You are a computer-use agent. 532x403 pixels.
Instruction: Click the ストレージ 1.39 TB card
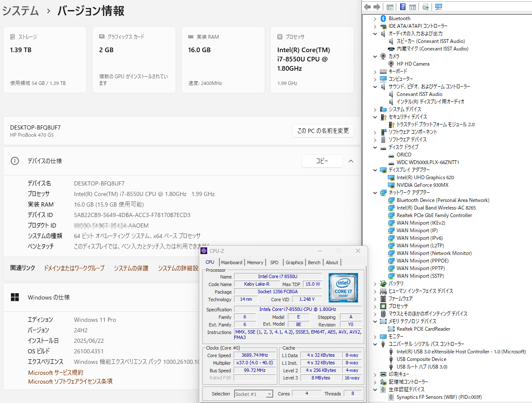coord(45,60)
